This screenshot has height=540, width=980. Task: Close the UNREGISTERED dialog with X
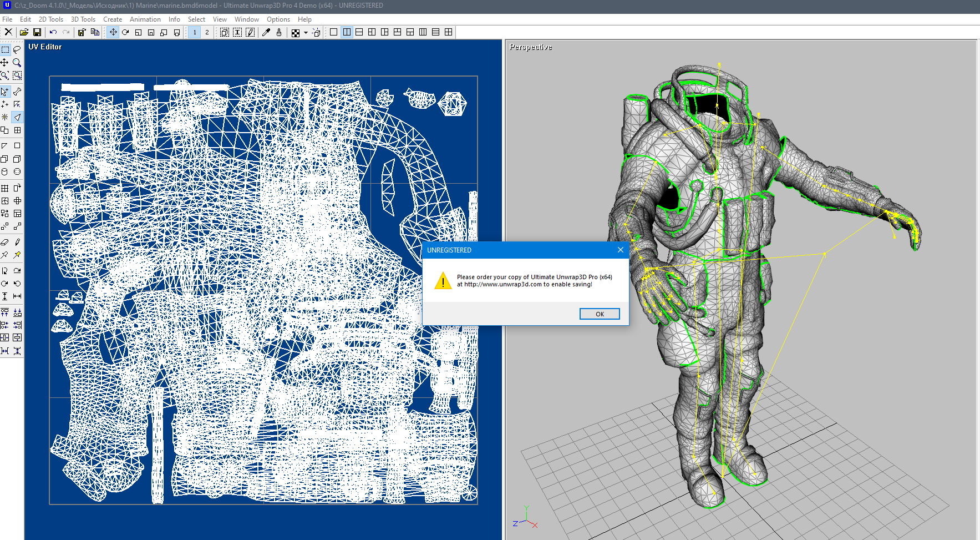tap(621, 250)
